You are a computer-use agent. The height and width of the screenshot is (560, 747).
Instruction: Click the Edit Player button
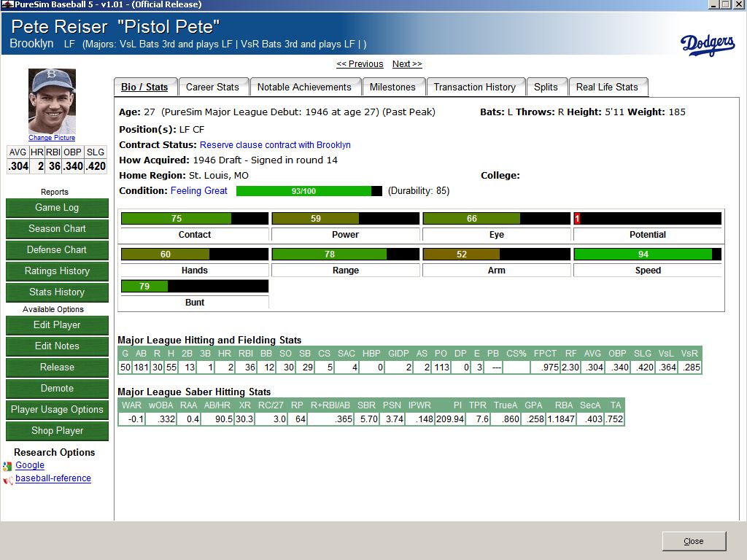(57, 324)
